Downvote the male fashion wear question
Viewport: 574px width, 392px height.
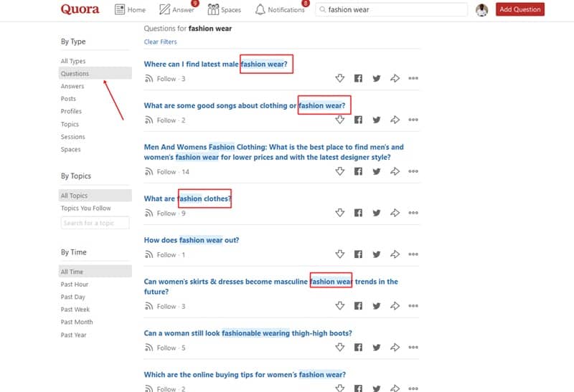(340, 79)
